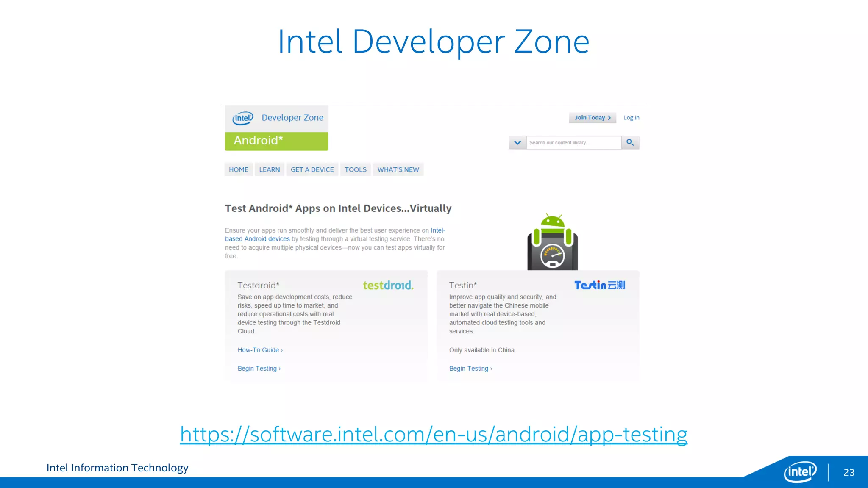The height and width of the screenshot is (488, 868).
Task: Click the Join Today button
Action: point(593,118)
